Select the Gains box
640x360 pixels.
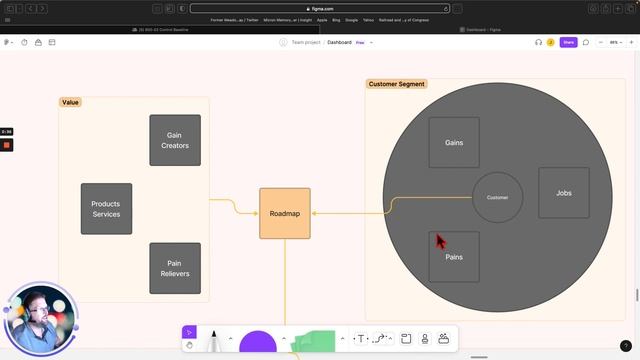coord(454,142)
